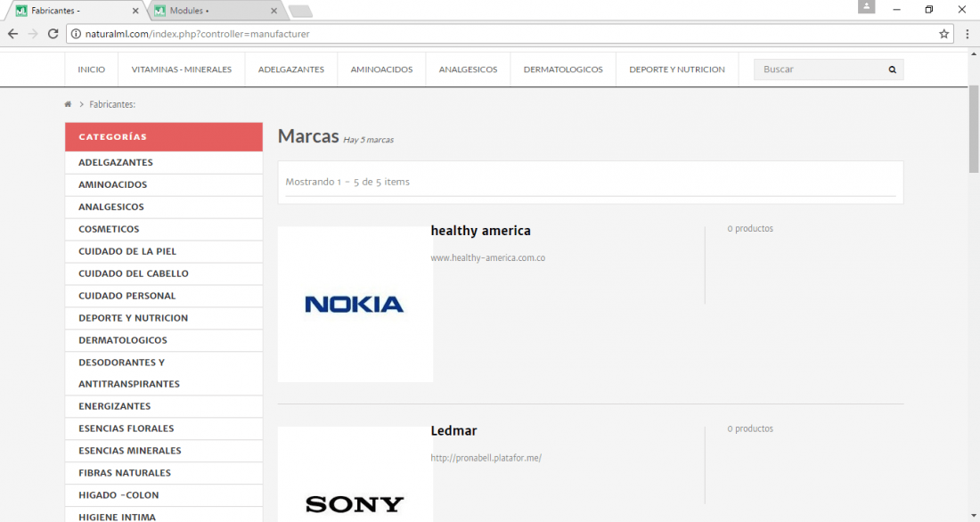Open the INICIO menu item

pyautogui.click(x=91, y=69)
